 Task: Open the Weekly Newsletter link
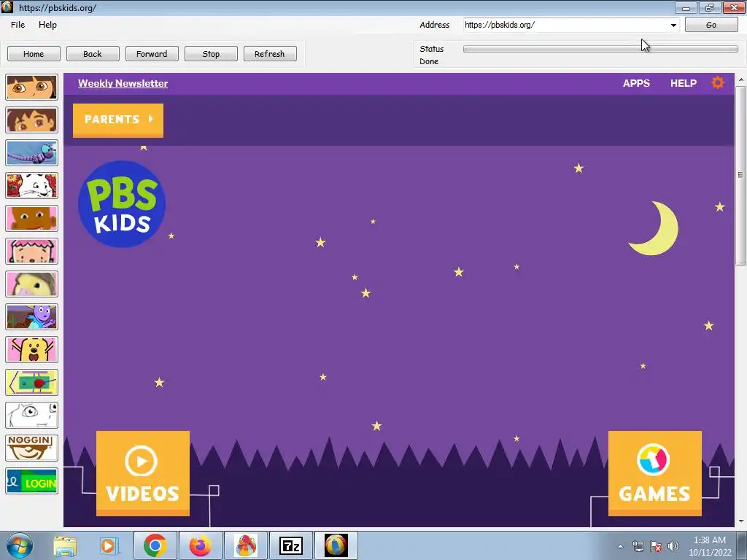pos(123,83)
